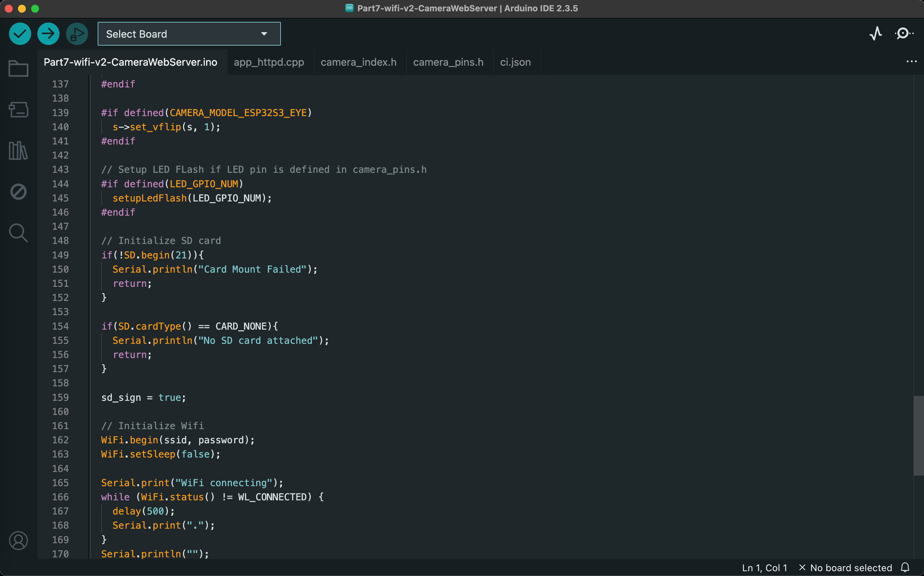Image resolution: width=924 pixels, height=576 pixels.
Task: Show notifications via the bell icon
Action: click(x=905, y=568)
